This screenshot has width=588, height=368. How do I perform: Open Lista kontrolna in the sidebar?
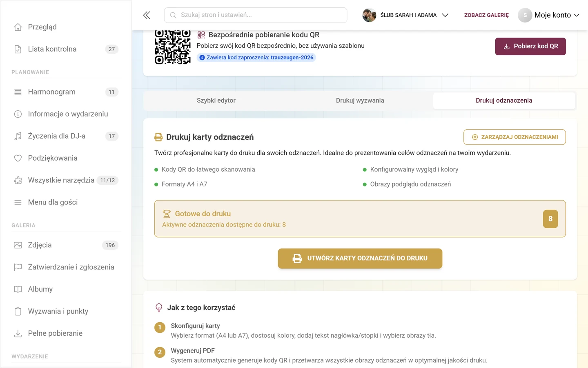(66, 49)
